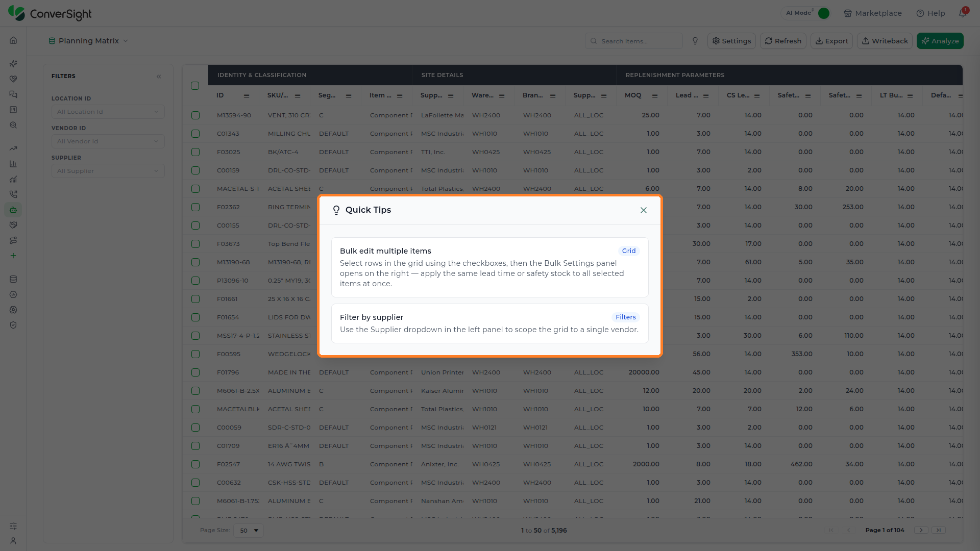Viewport: 980px width, 551px height.
Task: Open the SKU column menu icon
Action: (298, 95)
